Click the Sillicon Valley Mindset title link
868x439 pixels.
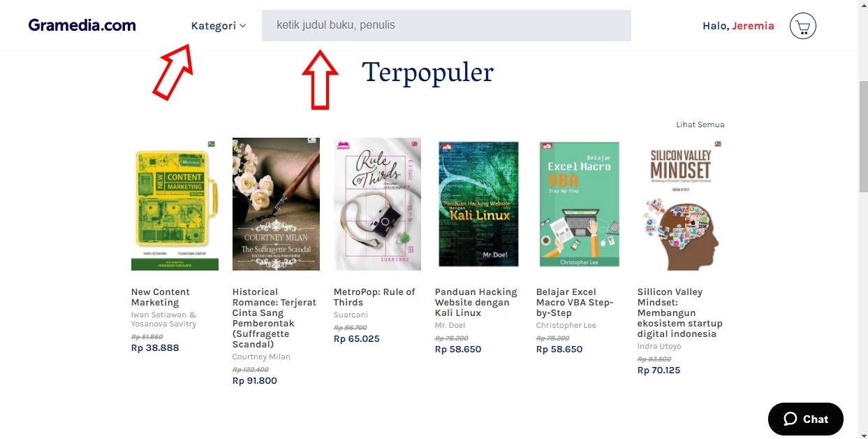(x=680, y=312)
